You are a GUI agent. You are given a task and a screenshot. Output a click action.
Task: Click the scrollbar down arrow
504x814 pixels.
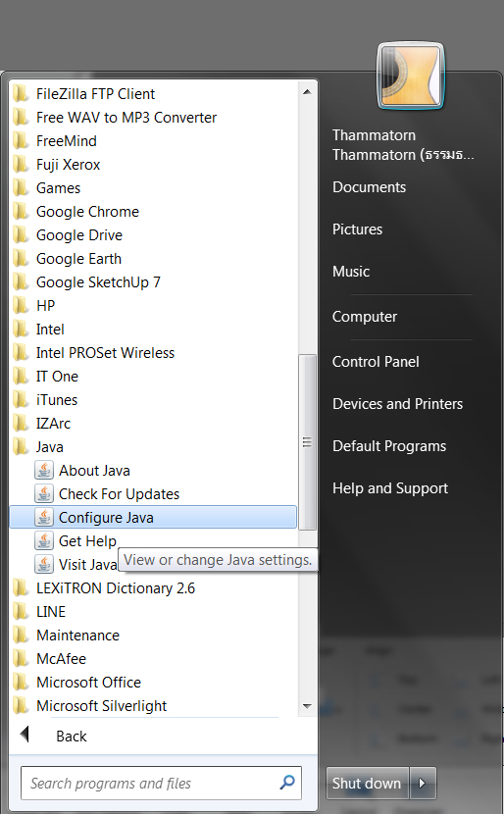[x=307, y=706]
